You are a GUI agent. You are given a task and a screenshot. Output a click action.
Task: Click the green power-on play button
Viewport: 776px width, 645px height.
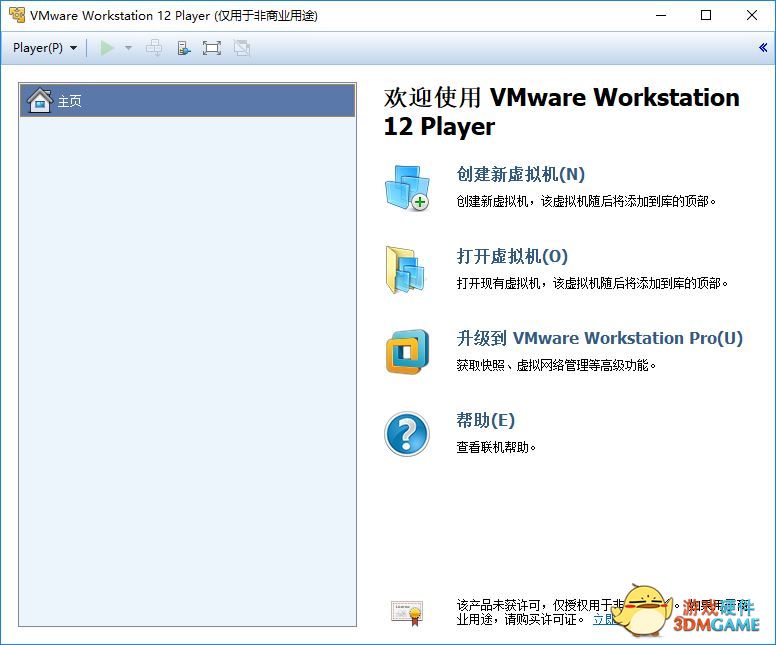click(x=107, y=48)
